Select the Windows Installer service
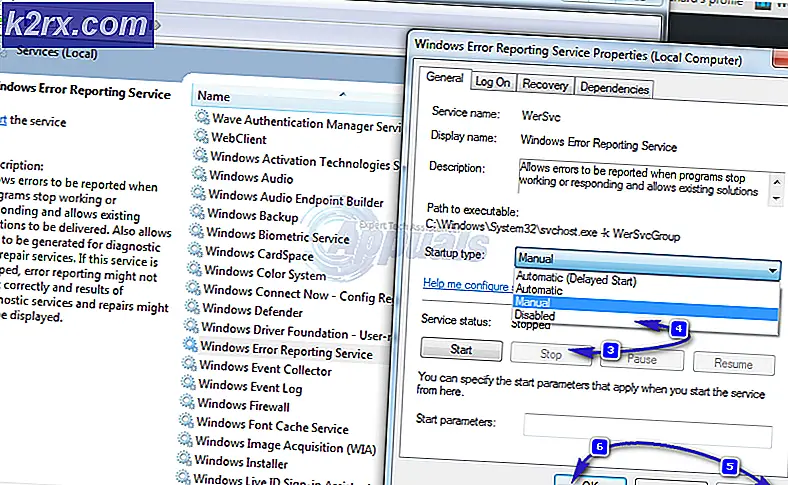 point(241,461)
